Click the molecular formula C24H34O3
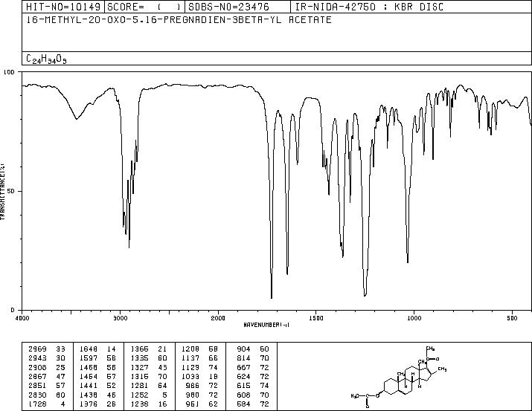This screenshot has width=532, height=411. [x=46, y=59]
